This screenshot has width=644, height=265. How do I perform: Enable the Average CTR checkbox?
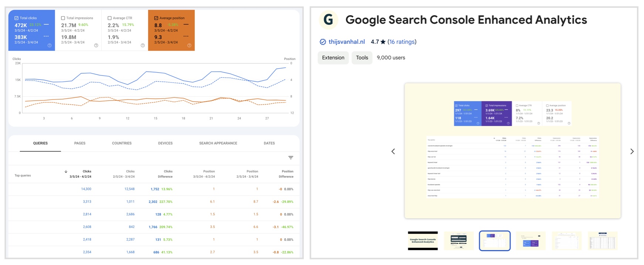(x=109, y=18)
